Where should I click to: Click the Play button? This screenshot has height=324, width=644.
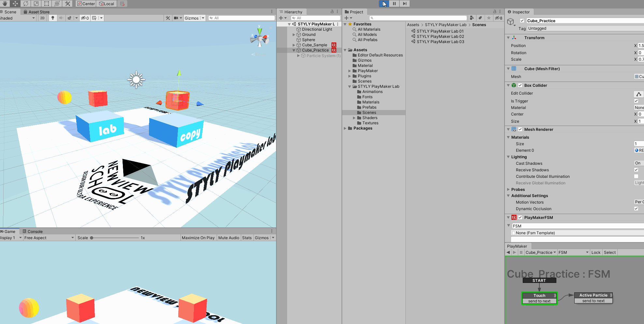(384, 4)
